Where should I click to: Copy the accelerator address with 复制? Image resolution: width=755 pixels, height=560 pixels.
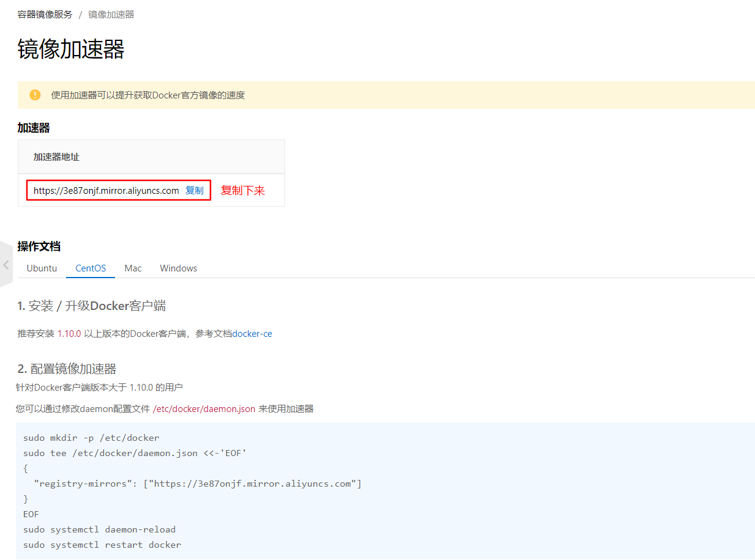point(195,190)
